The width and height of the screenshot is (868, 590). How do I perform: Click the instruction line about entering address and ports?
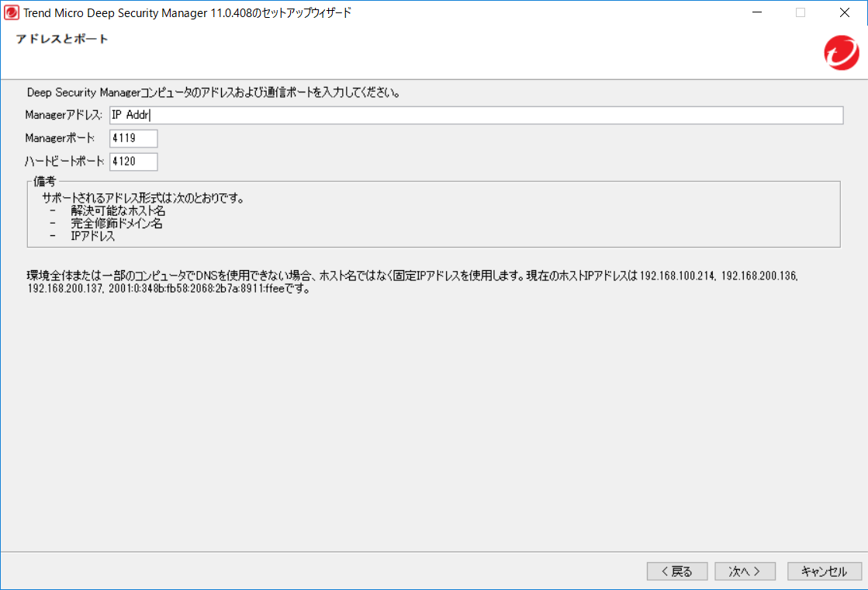click(213, 92)
